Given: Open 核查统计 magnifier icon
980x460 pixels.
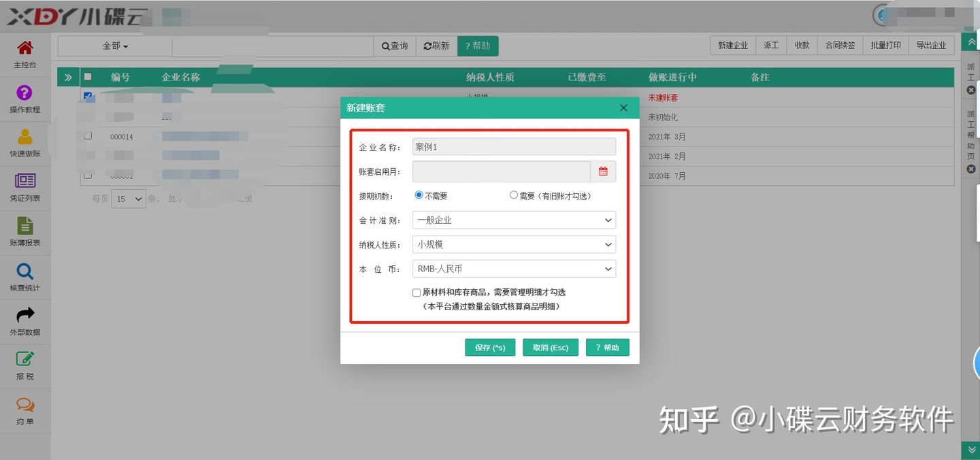Looking at the screenshot, I should pyautogui.click(x=25, y=271).
